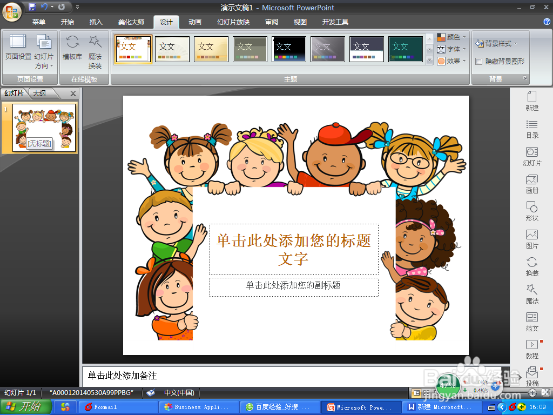Expand the full themes gallery
The image size is (553, 415).
point(429,61)
